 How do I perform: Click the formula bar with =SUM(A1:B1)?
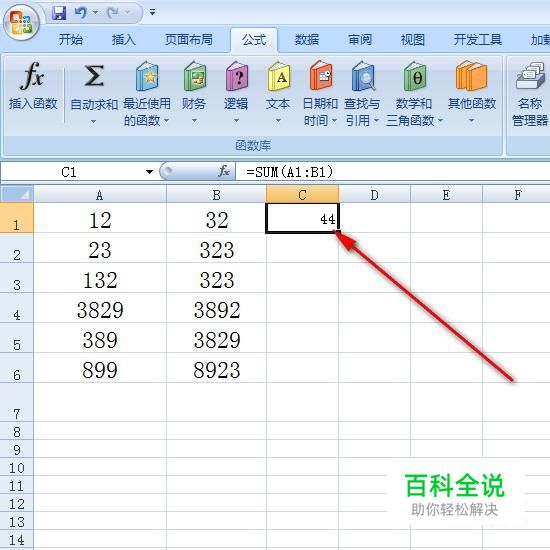click(393, 172)
